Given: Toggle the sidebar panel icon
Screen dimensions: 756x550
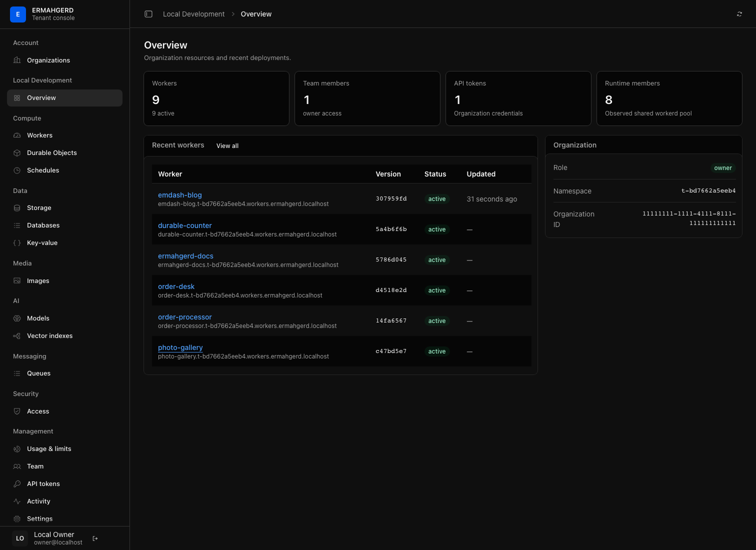Looking at the screenshot, I should click(148, 14).
